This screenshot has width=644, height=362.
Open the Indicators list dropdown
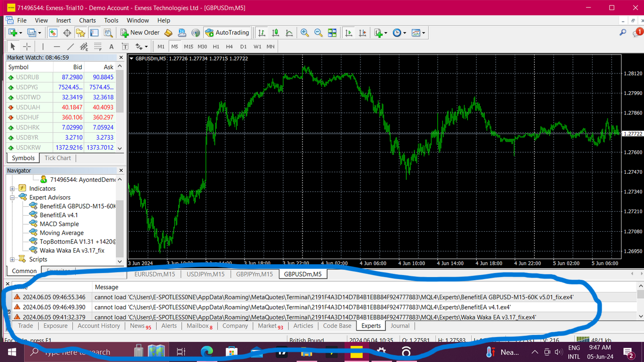click(x=380, y=32)
